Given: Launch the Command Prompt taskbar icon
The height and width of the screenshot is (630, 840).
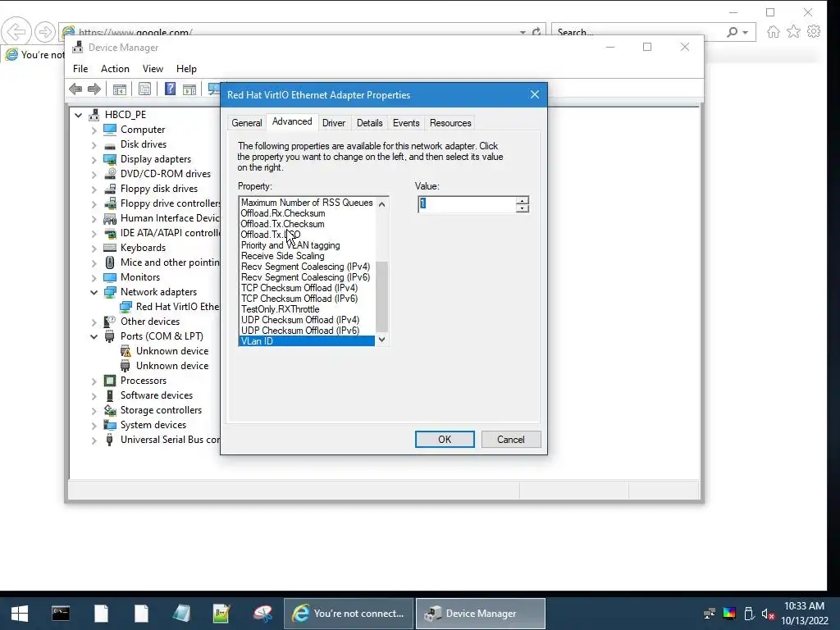Looking at the screenshot, I should (x=61, y=614).
